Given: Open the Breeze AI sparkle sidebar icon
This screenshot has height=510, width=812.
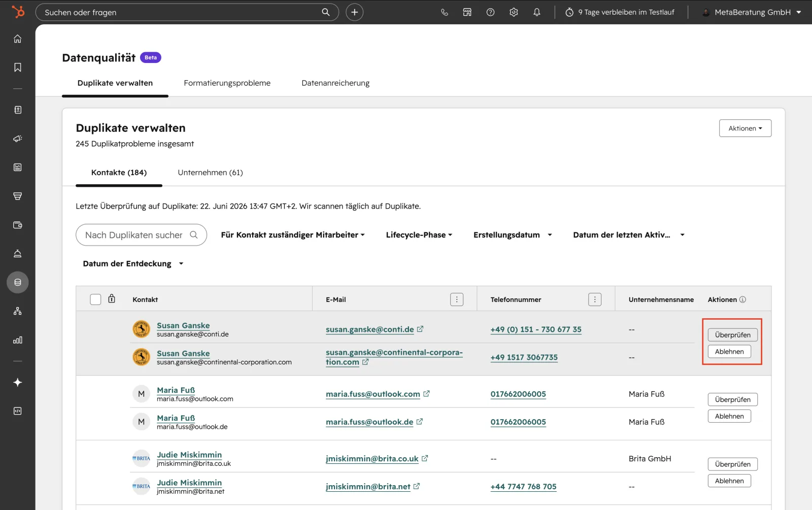Looking at the screenshot, I should (x=18, y=383).
